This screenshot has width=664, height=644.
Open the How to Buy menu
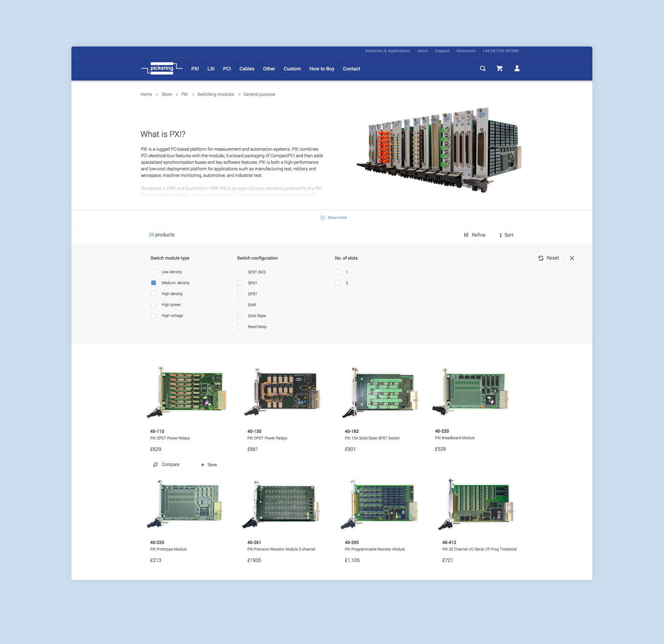click(x=322, y=69)
